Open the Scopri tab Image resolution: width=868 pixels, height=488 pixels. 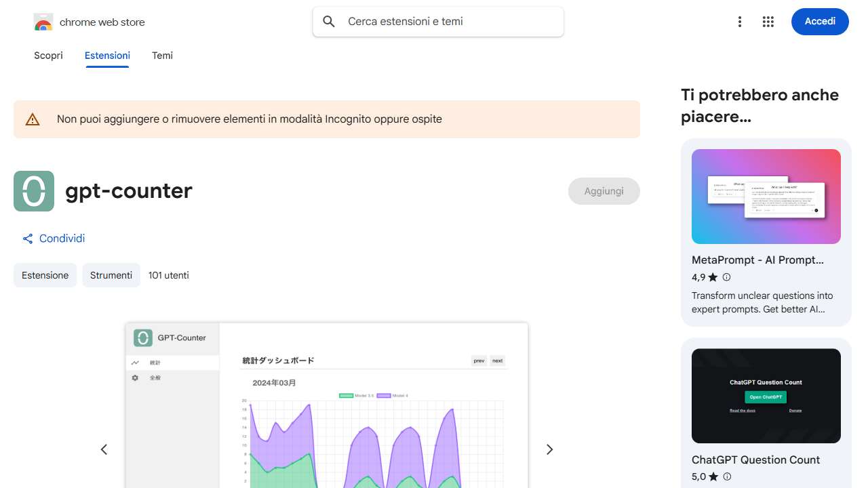click(48, 56)
